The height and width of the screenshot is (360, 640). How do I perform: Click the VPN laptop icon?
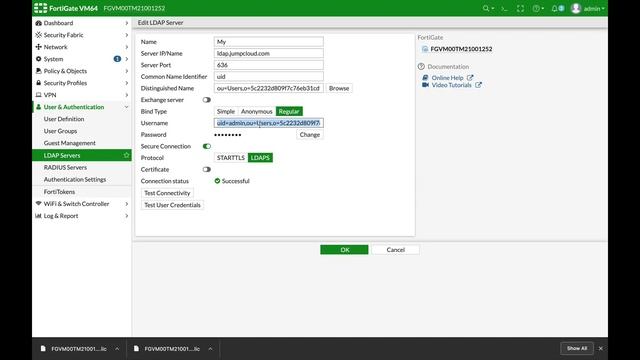pyautogui.click(x=38, y=95)
